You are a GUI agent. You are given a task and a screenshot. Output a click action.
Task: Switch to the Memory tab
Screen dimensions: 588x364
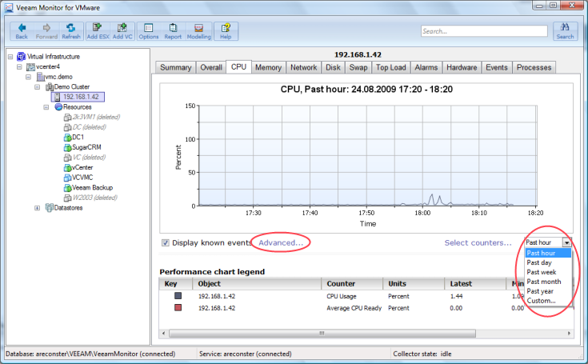[268, 68]
